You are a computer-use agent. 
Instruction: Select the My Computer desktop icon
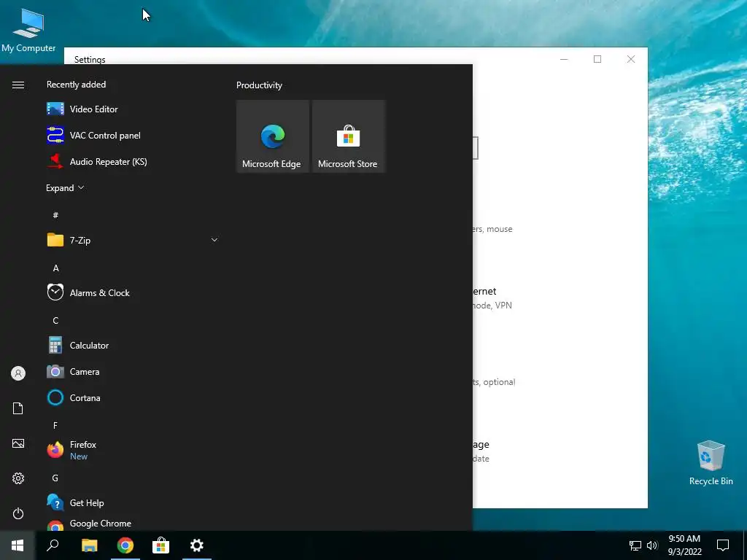tap(28, 31)
